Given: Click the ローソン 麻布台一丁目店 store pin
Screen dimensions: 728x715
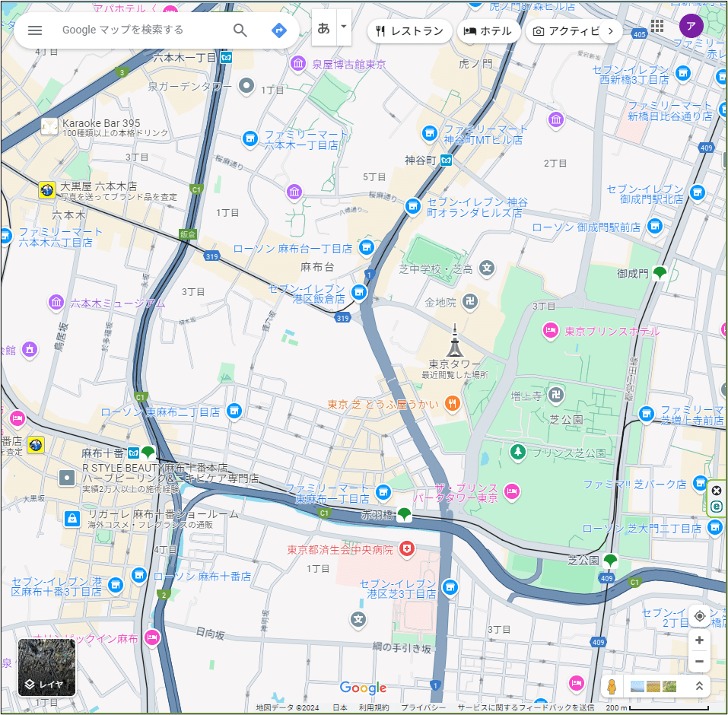Looking at the screenshot, I should [x=367, y=247].
